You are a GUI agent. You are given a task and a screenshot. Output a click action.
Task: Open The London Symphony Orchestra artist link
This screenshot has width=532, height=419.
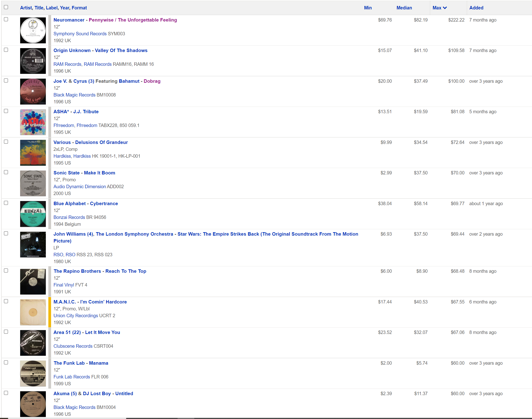pos(134,234)
